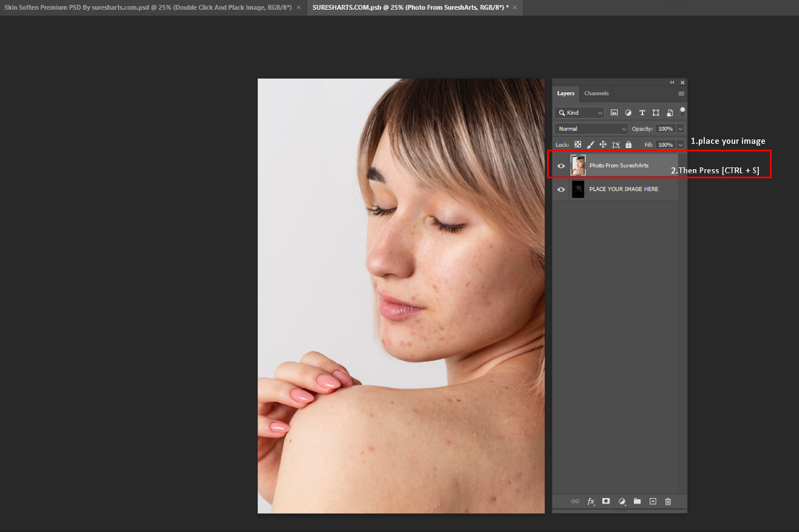Click the portrait photo on canvas
Image resolution: width=799 pixels, height=532 pixels.
(x=401, y=296)
